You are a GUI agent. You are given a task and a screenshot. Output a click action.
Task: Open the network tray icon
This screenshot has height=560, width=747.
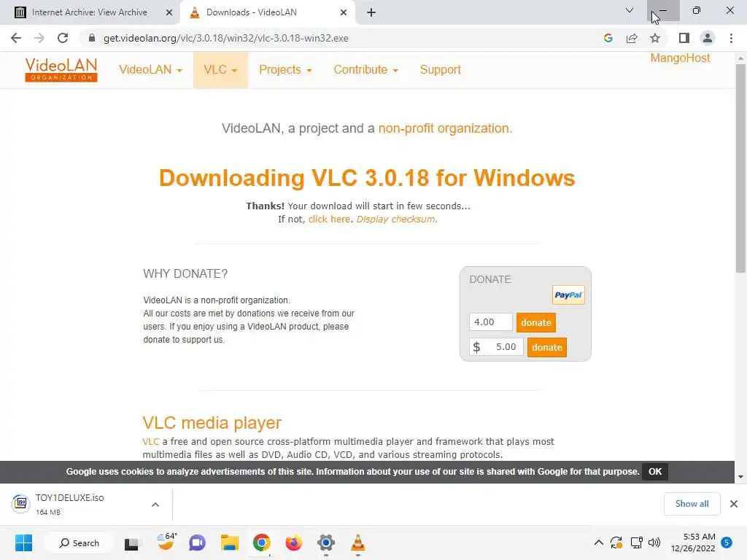pos(636,542)
